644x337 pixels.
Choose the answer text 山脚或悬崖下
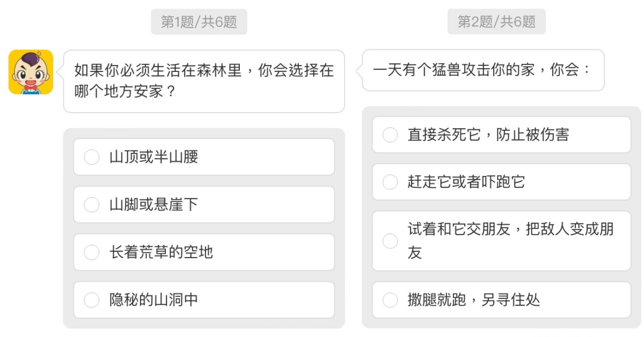click(154, 204)
